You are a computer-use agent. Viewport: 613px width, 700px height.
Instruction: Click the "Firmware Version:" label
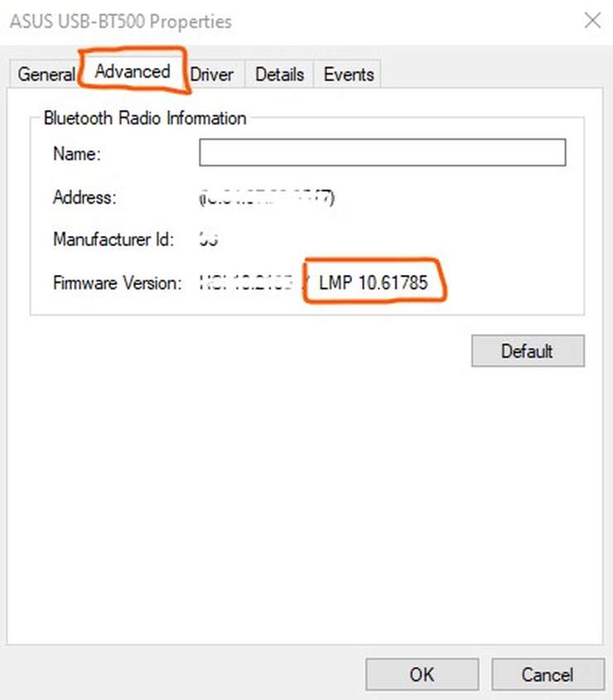(x=117, y=283)
